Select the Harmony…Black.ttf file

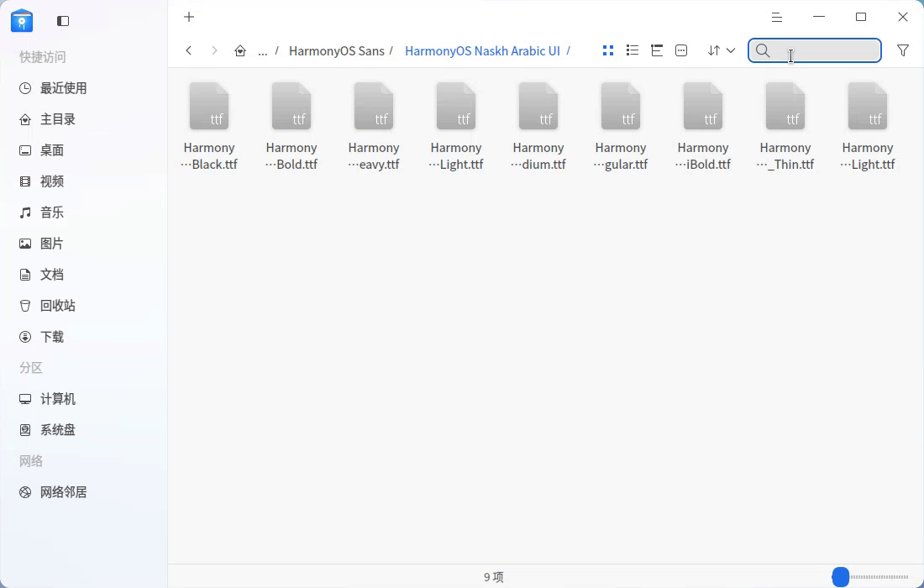[x=209, y=127]
